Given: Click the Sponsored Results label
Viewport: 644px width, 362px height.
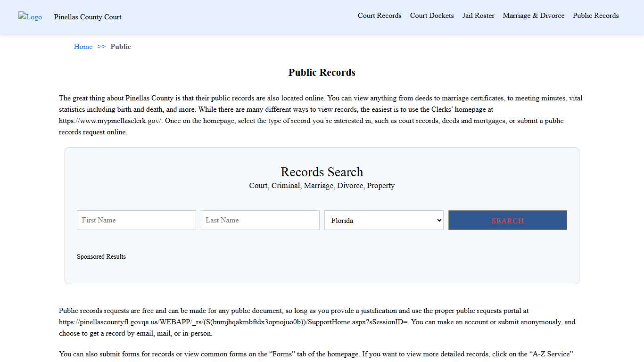Looking at the screenshot, I should (x=101, y=256).
